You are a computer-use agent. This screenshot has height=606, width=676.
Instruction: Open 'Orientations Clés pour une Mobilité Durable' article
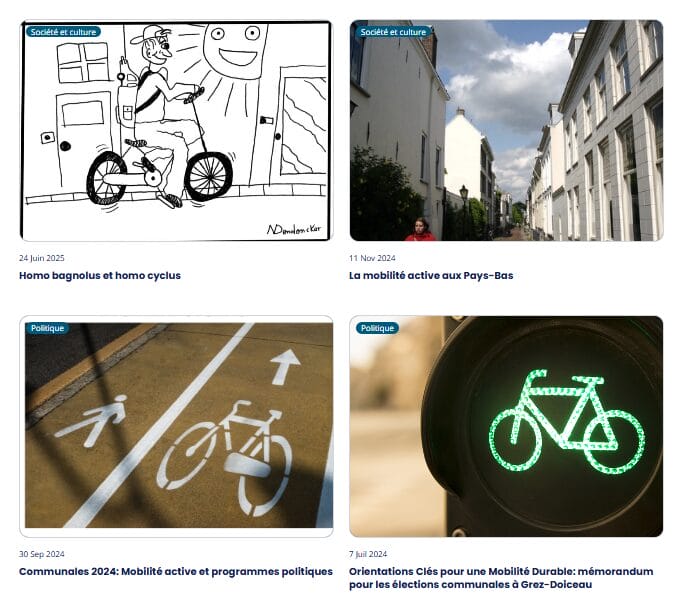501,578
